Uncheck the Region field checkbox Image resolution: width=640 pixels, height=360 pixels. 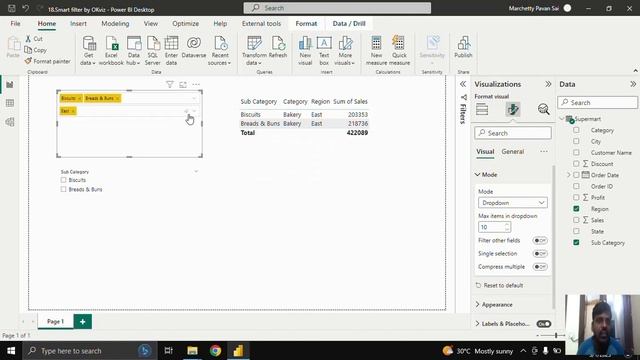pyautogui.click(x=576, y=209)
